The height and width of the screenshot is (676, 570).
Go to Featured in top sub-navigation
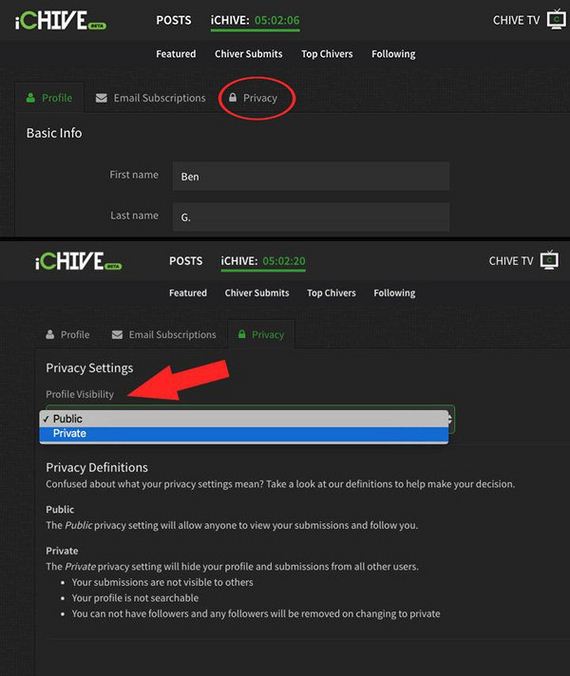pos(176,54)
